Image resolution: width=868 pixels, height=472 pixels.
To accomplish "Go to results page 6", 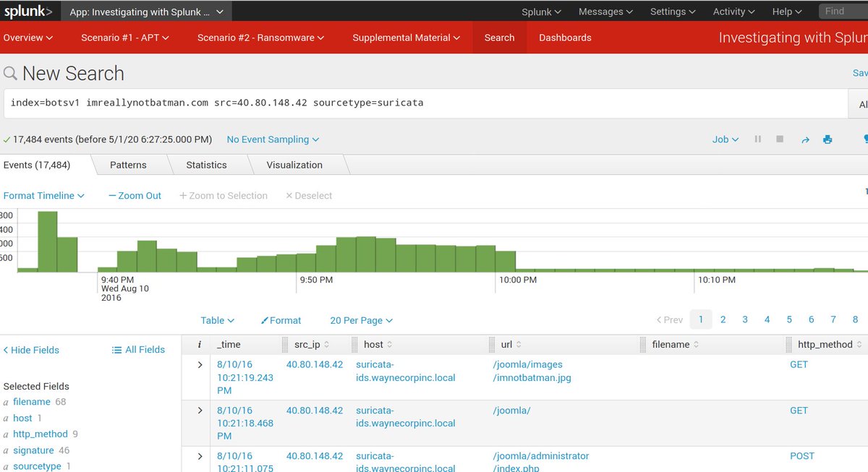I will 811,319.
